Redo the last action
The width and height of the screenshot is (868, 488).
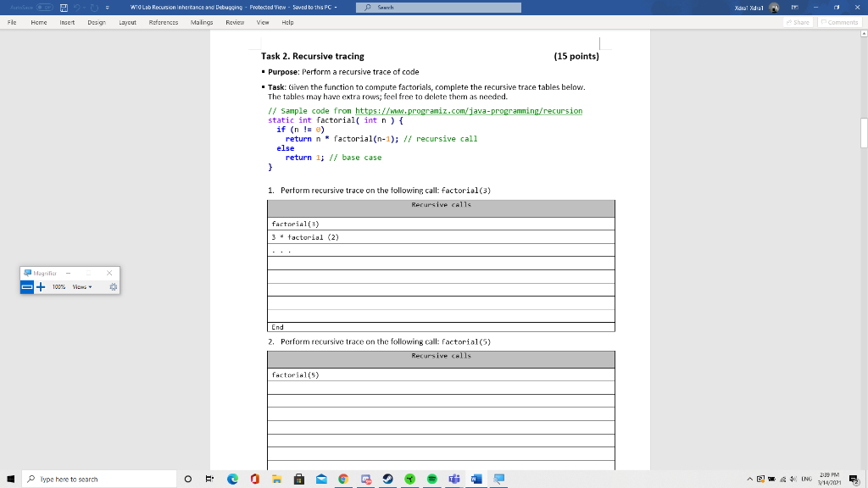click(x=93, y=7)
